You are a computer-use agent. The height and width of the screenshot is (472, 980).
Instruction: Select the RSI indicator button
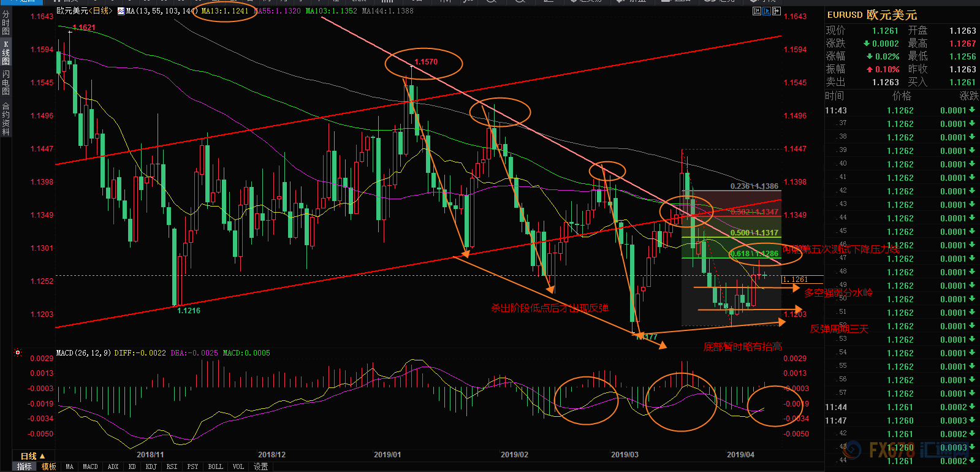[x=172, y=466]
